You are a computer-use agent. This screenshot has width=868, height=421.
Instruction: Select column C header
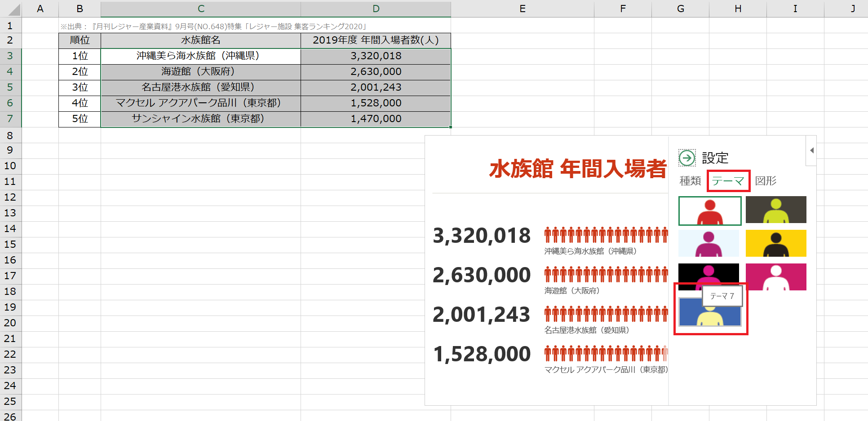[201, 9]
